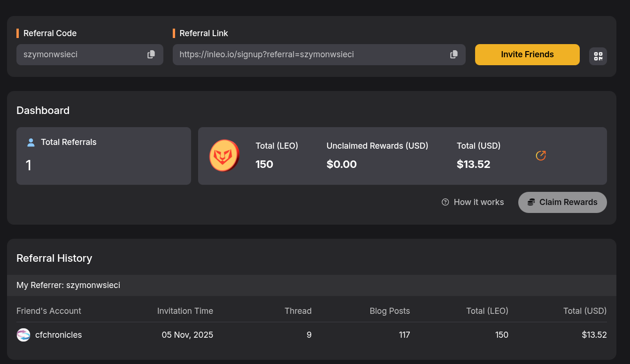Copy the referral code using its copy icon

[x=151, y=54]
